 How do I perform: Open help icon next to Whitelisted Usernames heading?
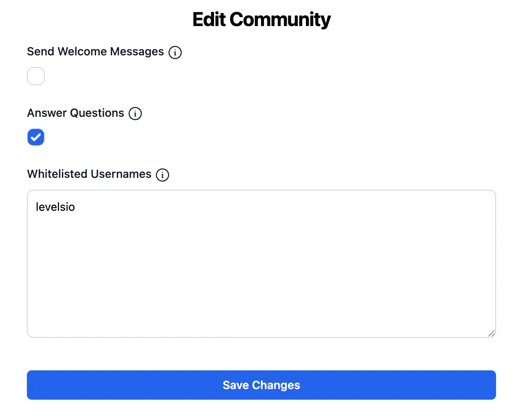[x=162, y=175]
